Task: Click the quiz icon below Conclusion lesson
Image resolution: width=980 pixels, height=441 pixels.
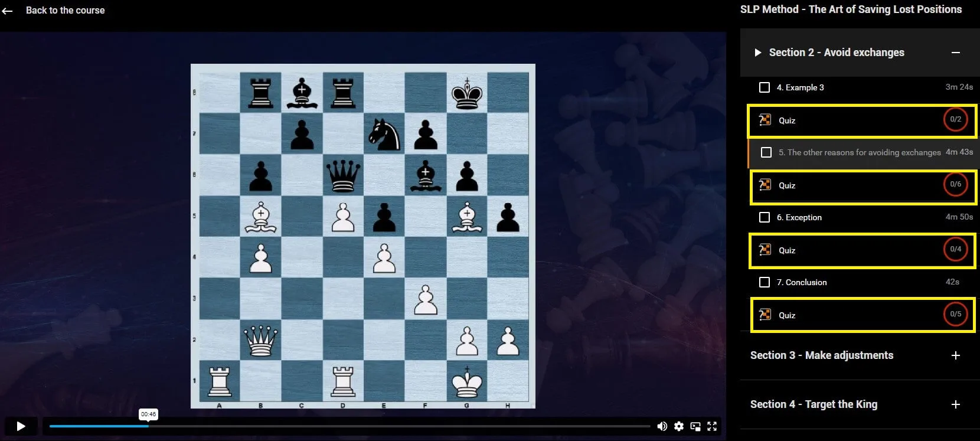Action: click(x=765, y=315)
